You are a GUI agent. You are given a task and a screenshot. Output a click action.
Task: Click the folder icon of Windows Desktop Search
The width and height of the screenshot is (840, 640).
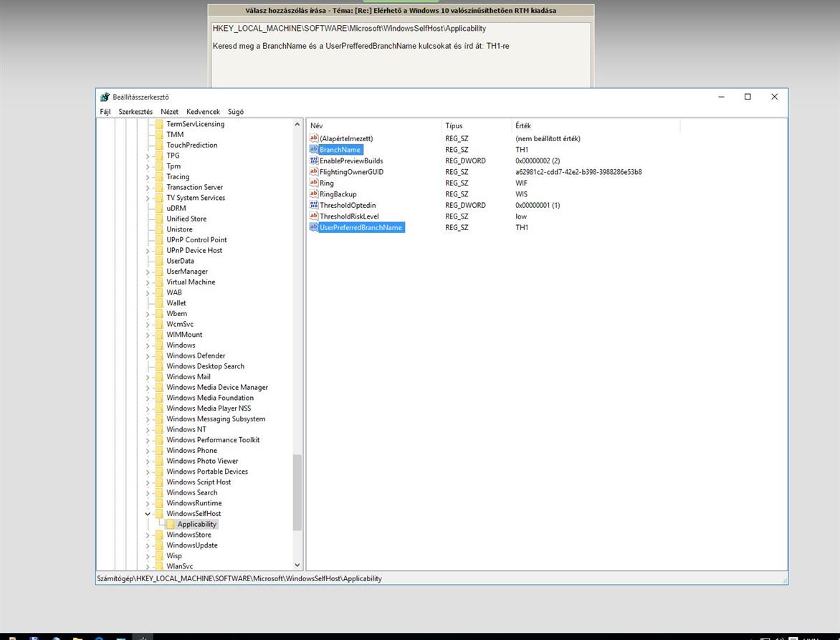coord(159,366)
